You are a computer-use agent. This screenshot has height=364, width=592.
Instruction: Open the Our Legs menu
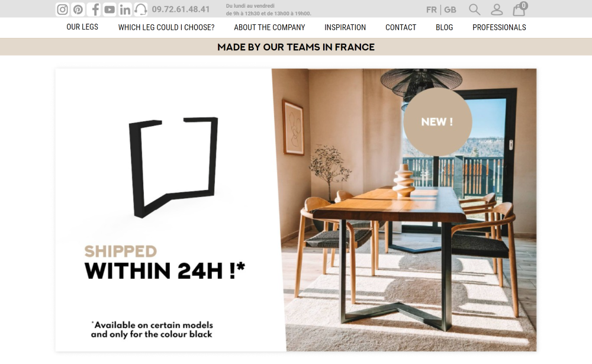82,27
